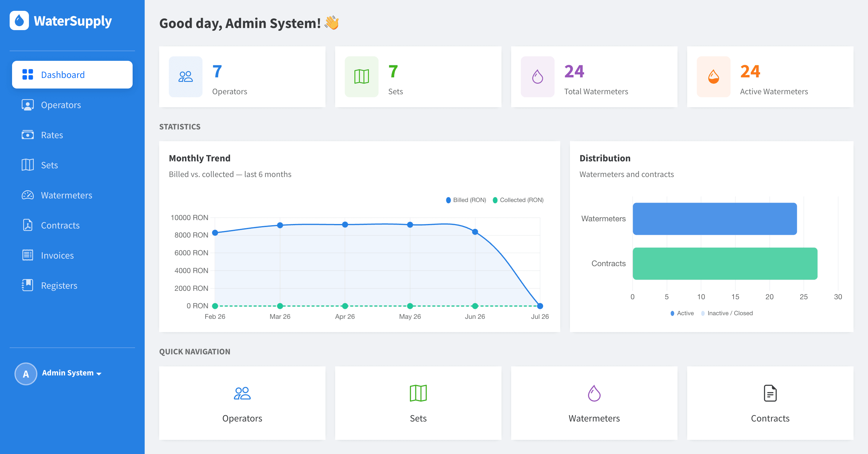Navigate to Sets in the sidebar
The image size is (868, 454).
point(72,165)
